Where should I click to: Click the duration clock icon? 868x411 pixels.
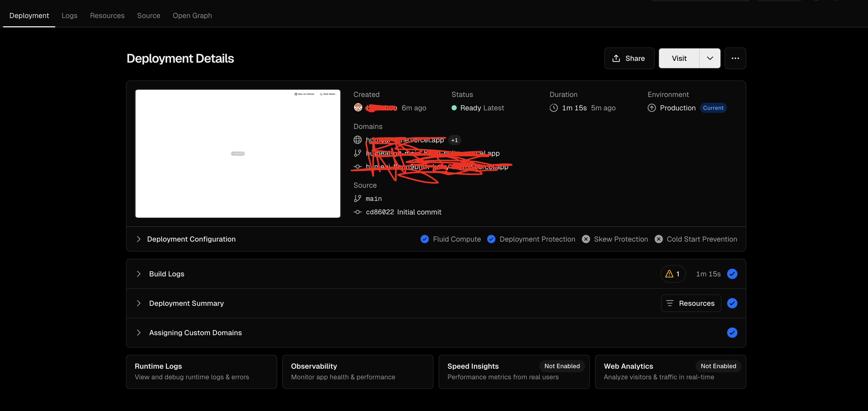pos(553,108)
